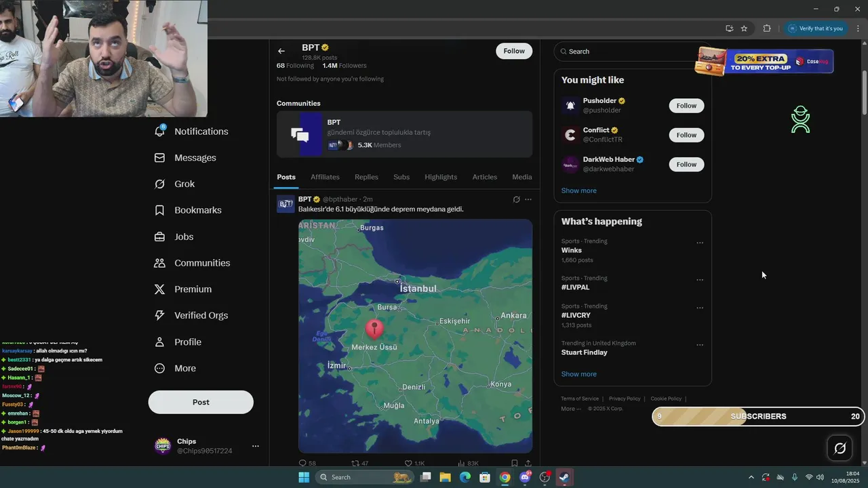Click the Steam taskbar icon
The image size is (868, 488).
click(564, 477)
